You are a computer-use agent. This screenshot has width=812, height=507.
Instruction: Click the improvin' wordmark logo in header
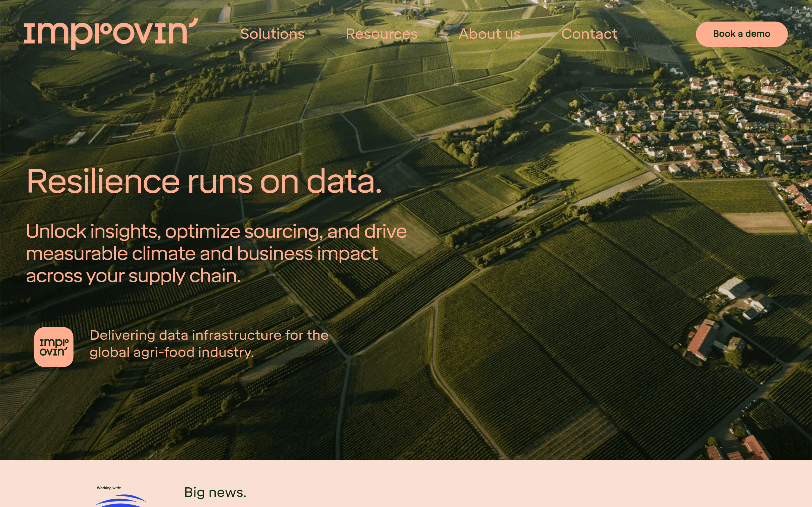coord(111,34)
